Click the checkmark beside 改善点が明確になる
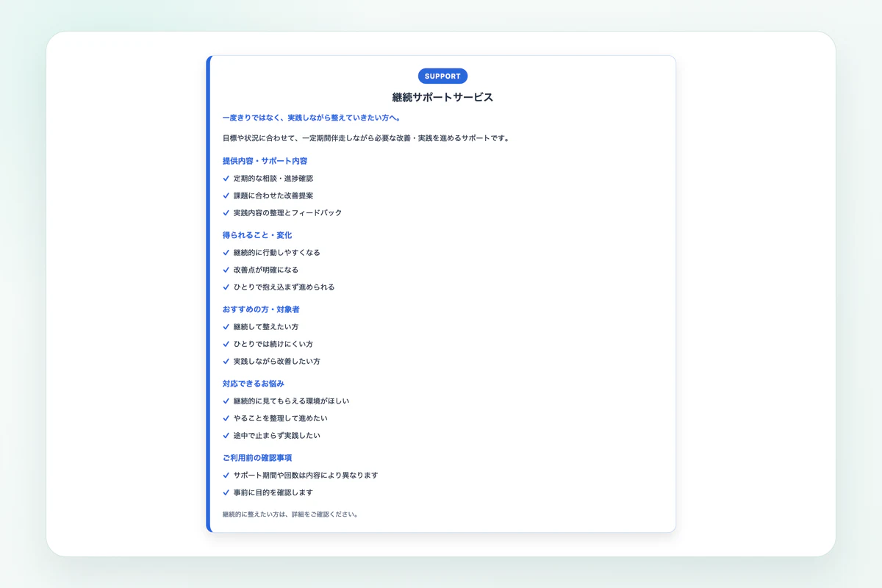The width and height of the screenshot is (882, 588). 226,270
